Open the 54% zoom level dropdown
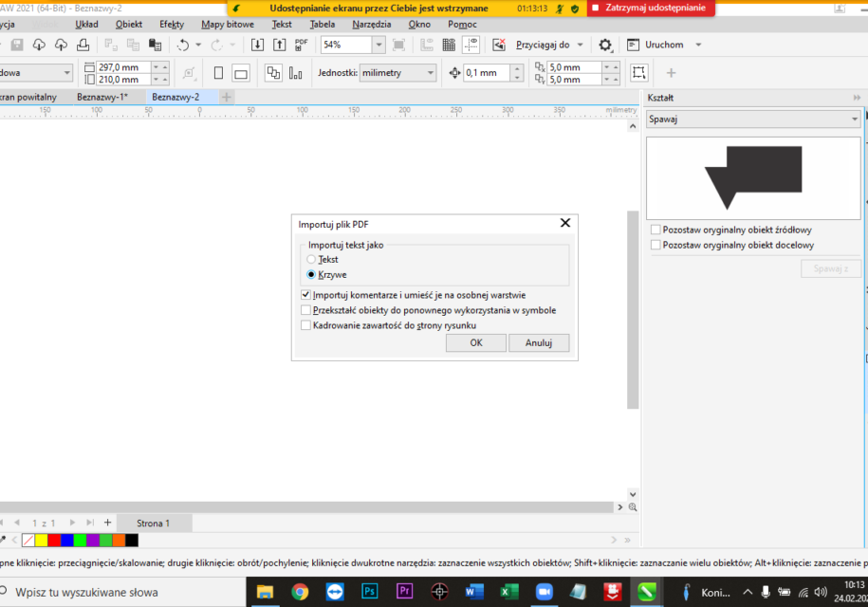This screenshot has width=868, height=607. [x=379, y=45]
